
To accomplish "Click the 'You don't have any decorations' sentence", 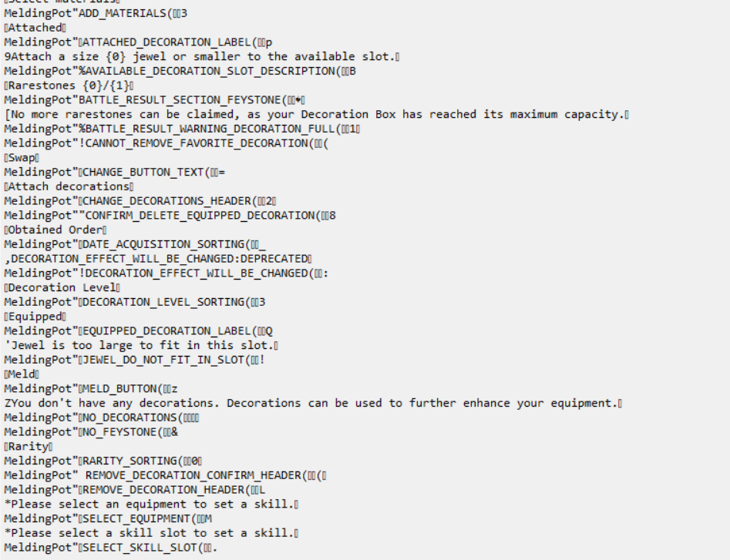I will (313, 403).
